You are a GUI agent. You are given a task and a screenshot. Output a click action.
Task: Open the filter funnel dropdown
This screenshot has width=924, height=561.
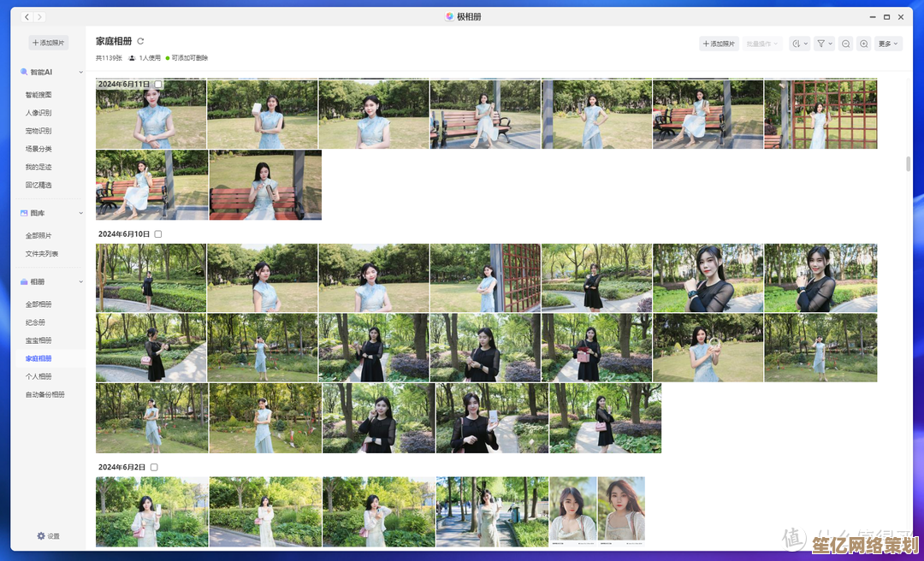[823, 44]
